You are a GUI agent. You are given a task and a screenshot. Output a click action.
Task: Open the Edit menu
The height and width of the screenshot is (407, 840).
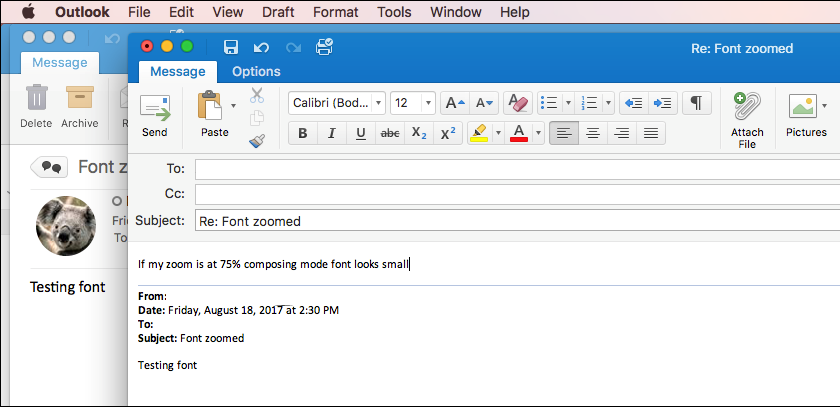181,12
